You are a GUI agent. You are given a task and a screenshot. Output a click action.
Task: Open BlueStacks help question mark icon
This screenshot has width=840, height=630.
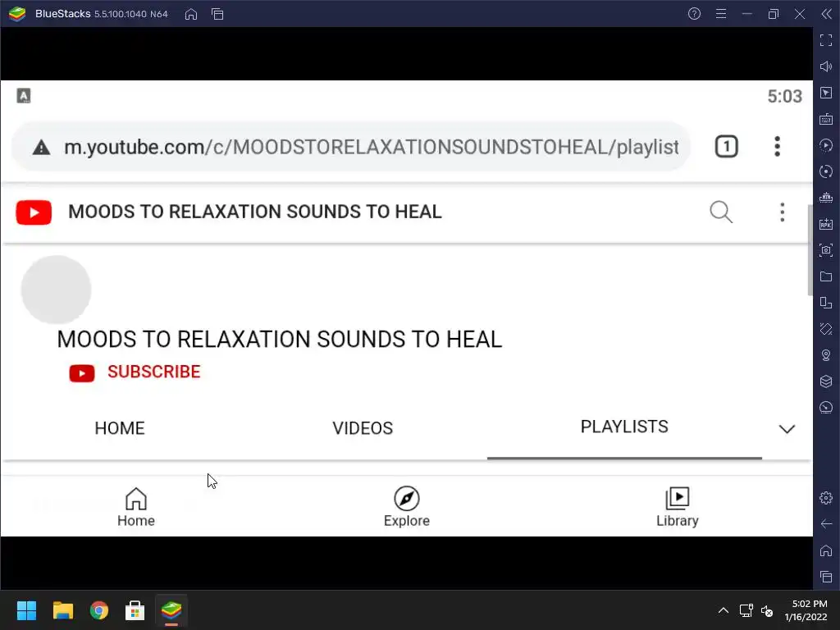pos(694,14)
